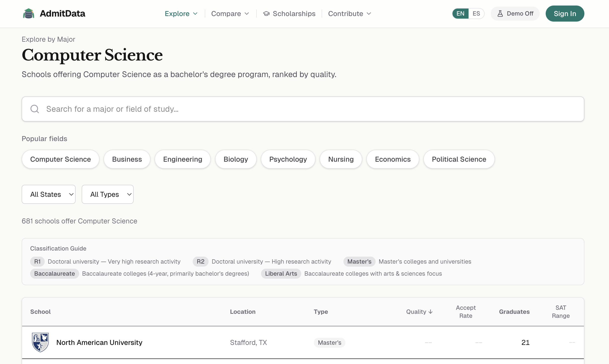Screen dimensions: 609x364
Task: Click the magnifying glass search icon
Action: [x=35, y=109]
